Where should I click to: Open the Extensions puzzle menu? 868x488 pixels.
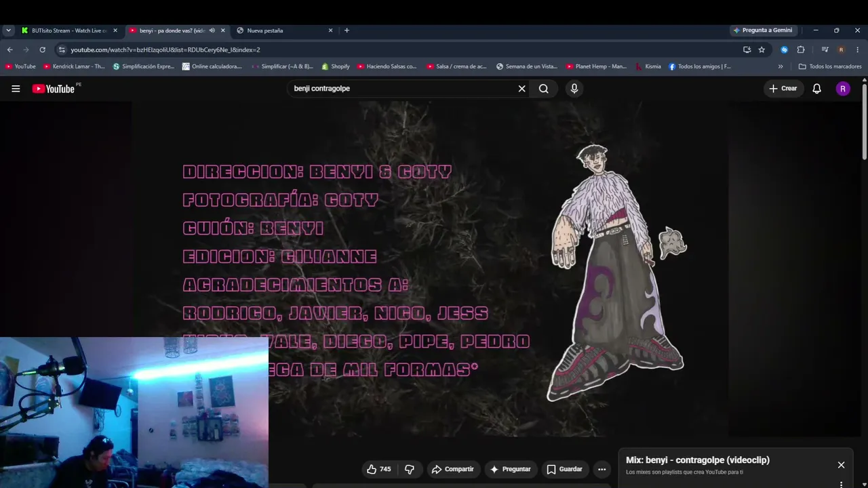point(801,49)
